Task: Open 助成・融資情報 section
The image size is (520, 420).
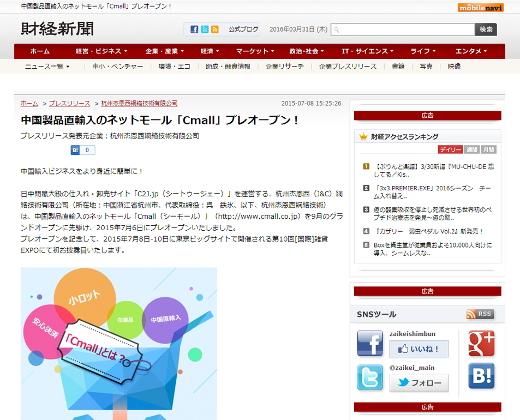Action: (228, 67)
